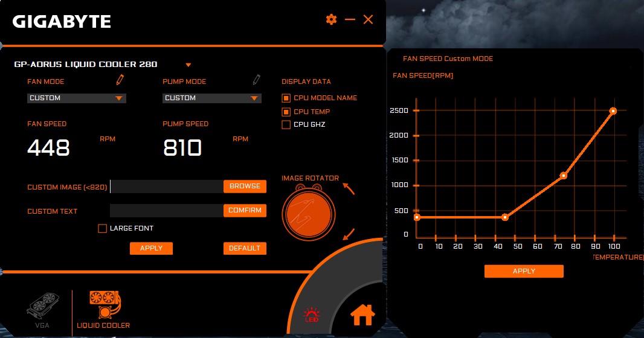Enable the CPU GHz display option
Image resolution: width=644 pixels, height=338 pixels.
coord(286,124)
